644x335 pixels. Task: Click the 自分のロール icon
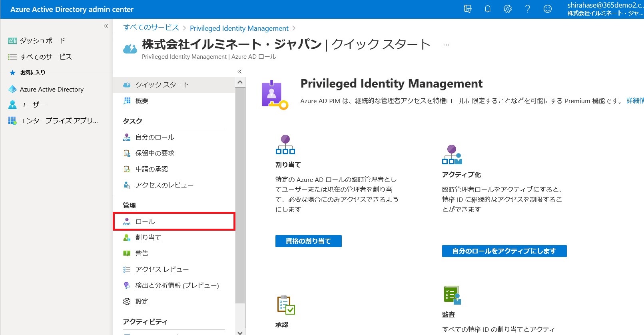[127, 137]
